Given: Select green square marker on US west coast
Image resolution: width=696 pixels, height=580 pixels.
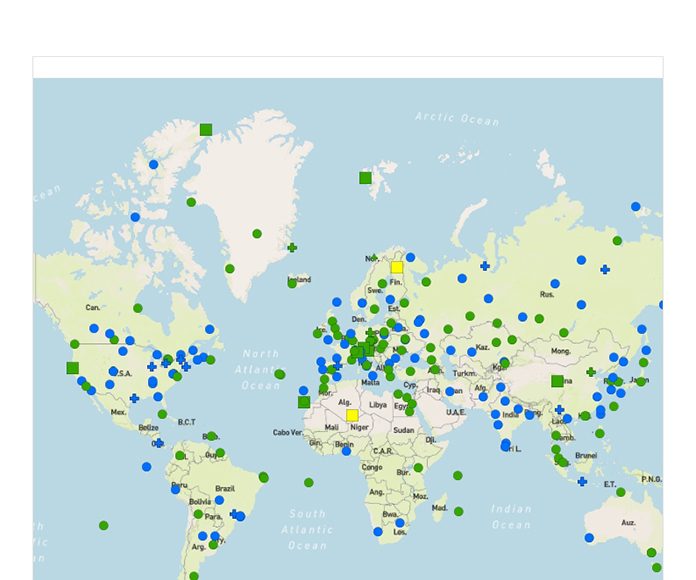Looking at the screenshot, I should (72, 368).
